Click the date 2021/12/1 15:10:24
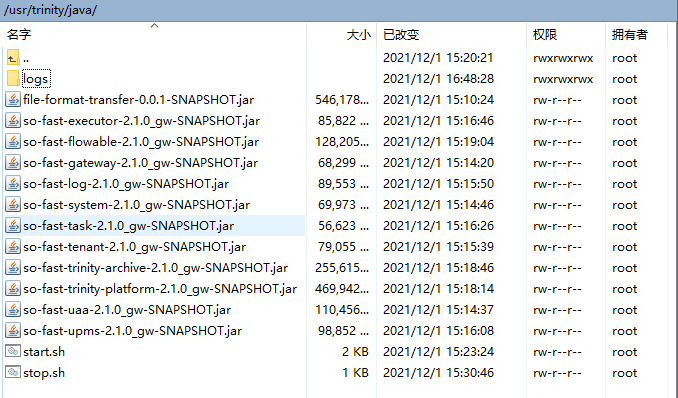The width and height of the screenshot is (678, 398). tap(438, 100)
